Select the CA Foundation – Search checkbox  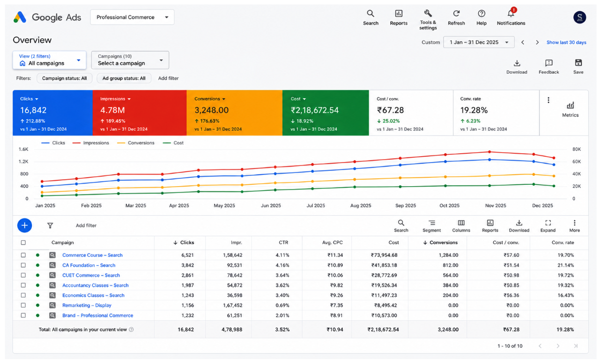[x=23, y=265]
